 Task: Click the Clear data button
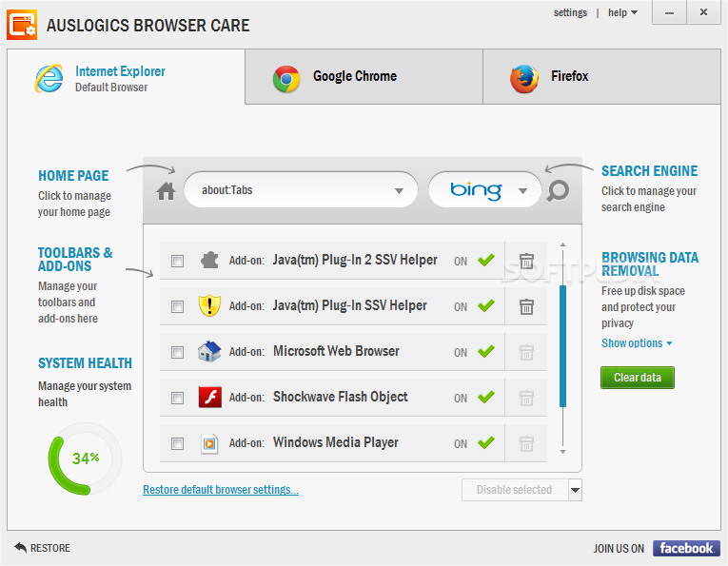coord(637,378)
